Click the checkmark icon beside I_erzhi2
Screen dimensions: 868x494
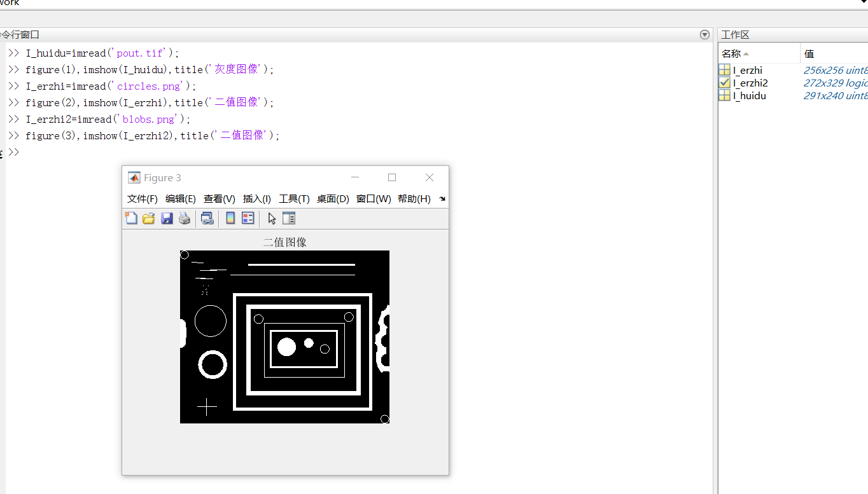[x=724, y=83]
